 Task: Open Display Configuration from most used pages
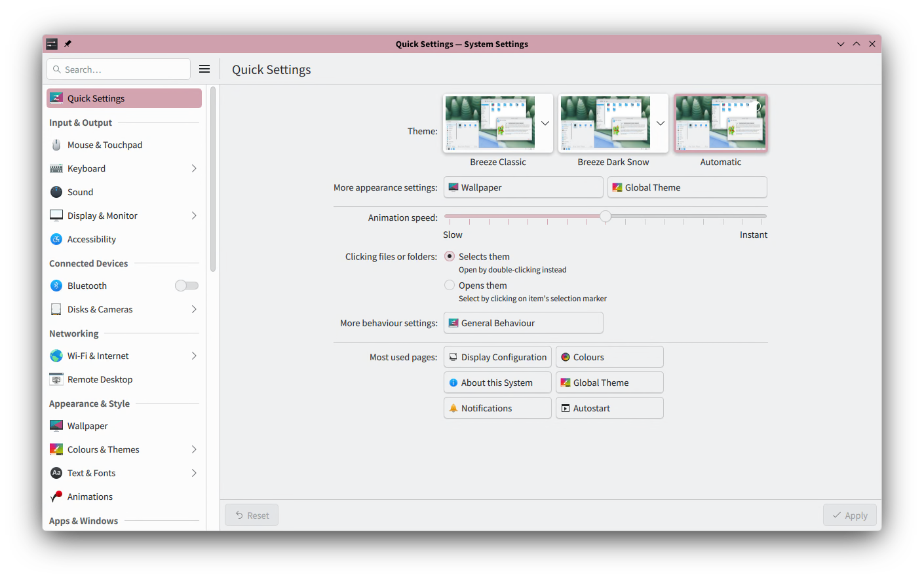pos(497,357)
